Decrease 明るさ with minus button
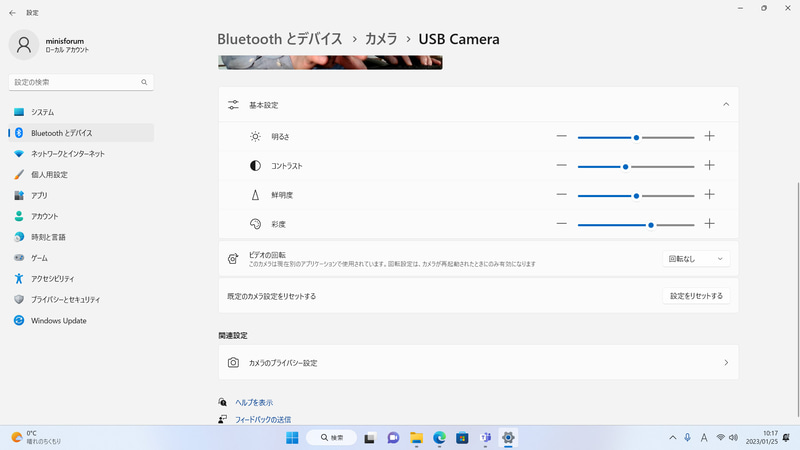The height and width of the screenshot is (450, 800). (x=561, y=136)
